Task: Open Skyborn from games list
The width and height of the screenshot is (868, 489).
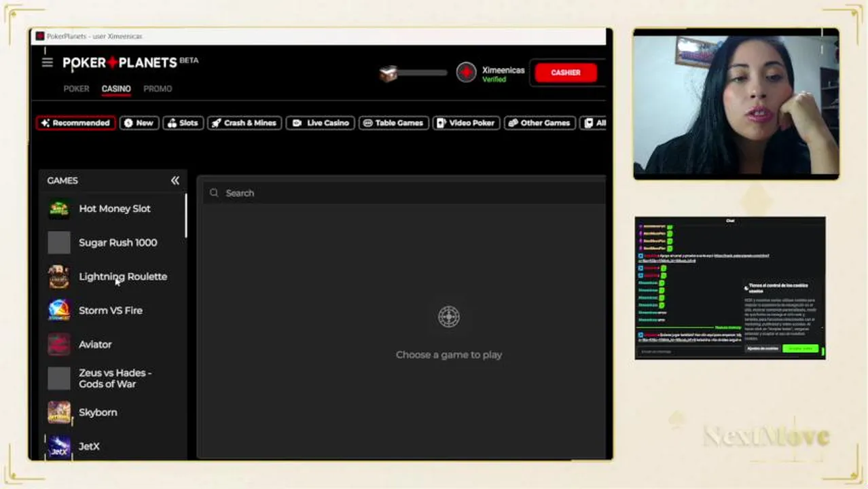Action: 98,412
